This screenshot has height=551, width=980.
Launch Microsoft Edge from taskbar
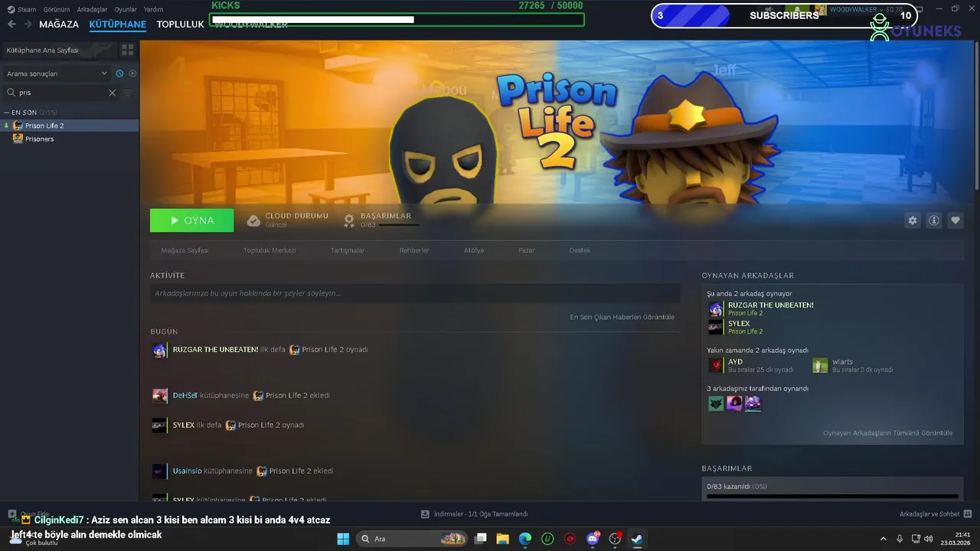(525, 539)
